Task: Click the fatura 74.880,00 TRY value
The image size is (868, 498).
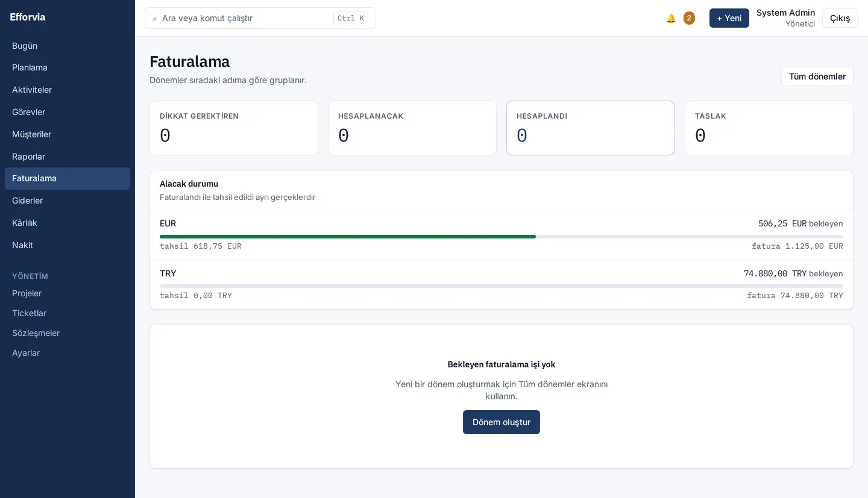Action: pyautogui.click(x=795, y=296)
